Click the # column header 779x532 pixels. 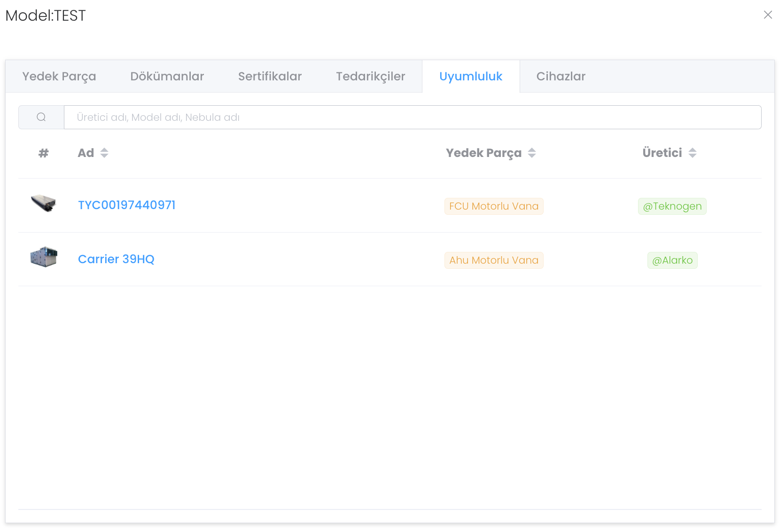(x=44, y=153)
